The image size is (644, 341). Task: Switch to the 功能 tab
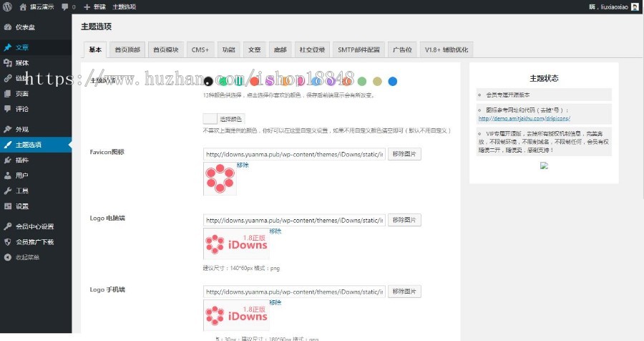tap(228, 49)
